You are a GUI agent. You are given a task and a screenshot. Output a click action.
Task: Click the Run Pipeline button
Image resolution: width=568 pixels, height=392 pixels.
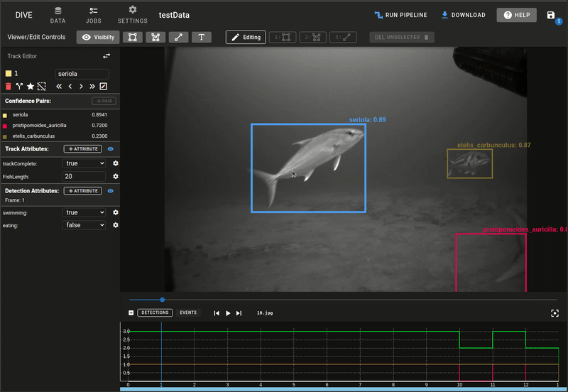pos(400,15)
